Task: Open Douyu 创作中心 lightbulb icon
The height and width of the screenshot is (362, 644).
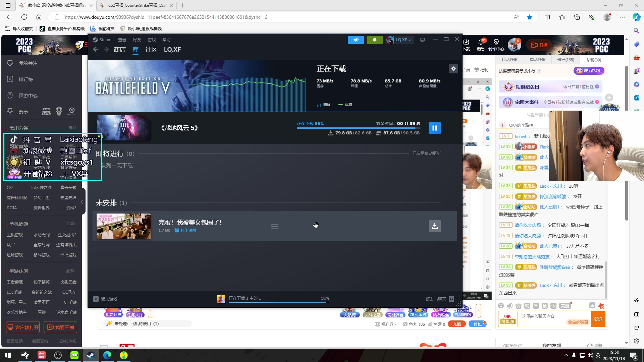Action: pyautogui.click(x=496, y=45)
